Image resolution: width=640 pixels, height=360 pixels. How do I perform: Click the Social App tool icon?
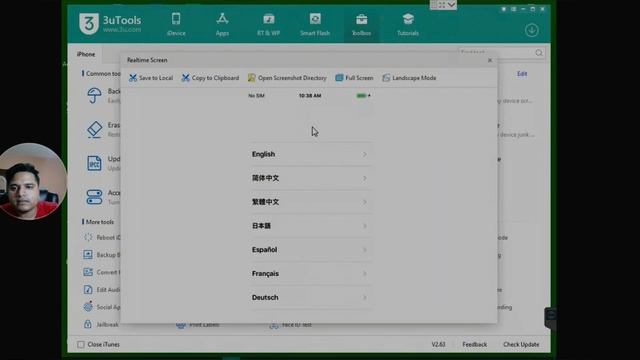tap(88, 307)
